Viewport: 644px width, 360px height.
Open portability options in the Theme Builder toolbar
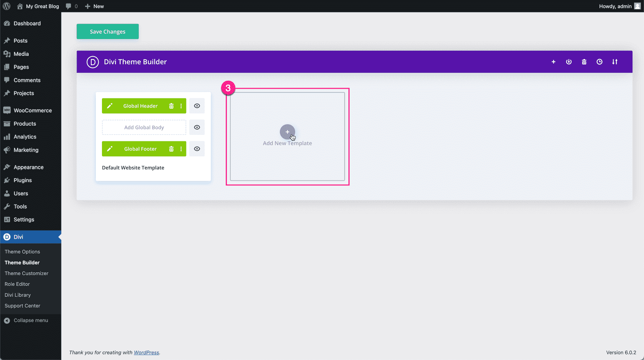click(x=569, y=62)
